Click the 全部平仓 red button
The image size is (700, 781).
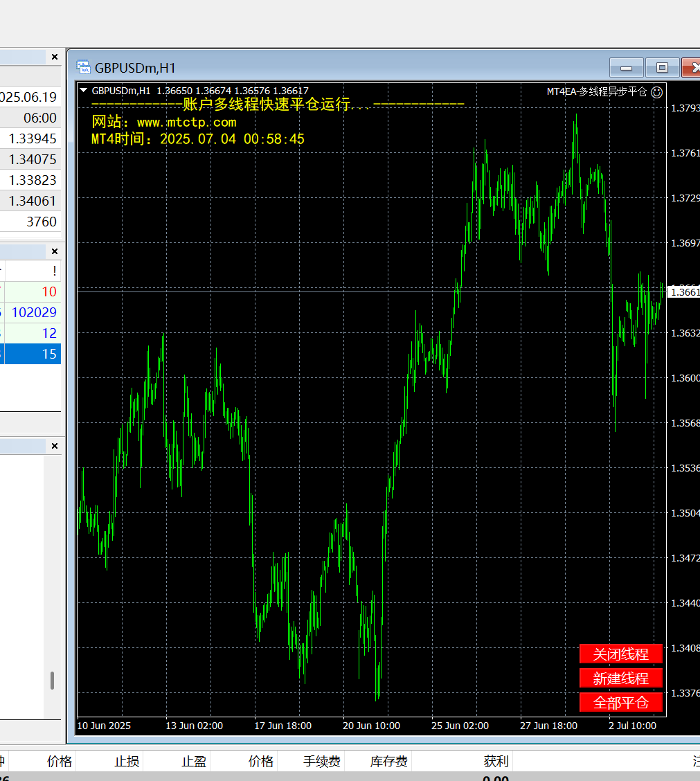point(621,703)
